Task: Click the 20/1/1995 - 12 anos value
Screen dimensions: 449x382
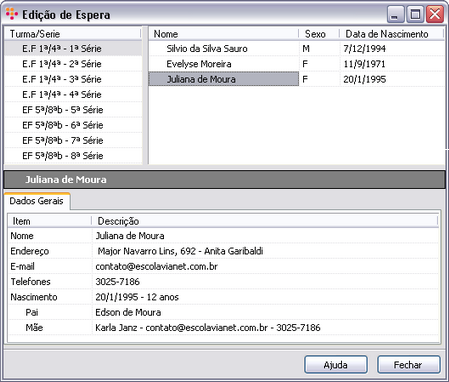Action: coord(137,297)
